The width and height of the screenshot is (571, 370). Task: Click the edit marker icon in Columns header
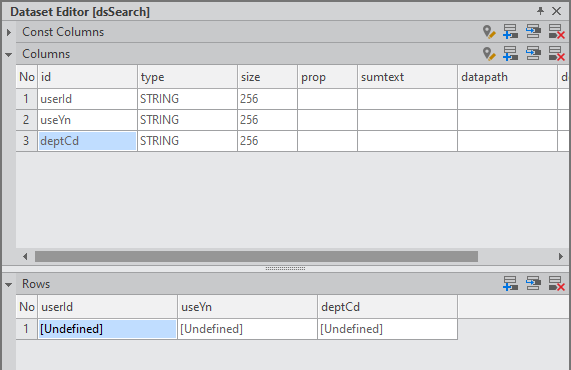[489, 54]
